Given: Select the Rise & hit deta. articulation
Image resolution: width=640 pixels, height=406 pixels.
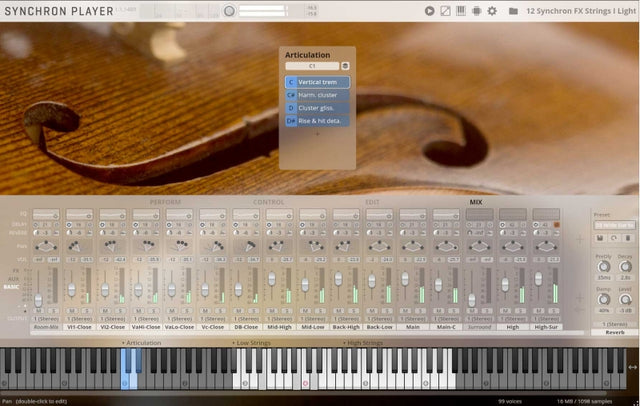Looking at the screenshot, I should pyautogui.click(x=317, y=120).
